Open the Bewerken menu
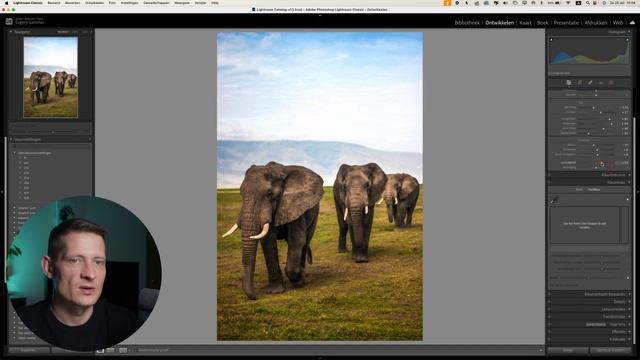The height and width of the screenshot is (360, 640). [x=73, y=3]
